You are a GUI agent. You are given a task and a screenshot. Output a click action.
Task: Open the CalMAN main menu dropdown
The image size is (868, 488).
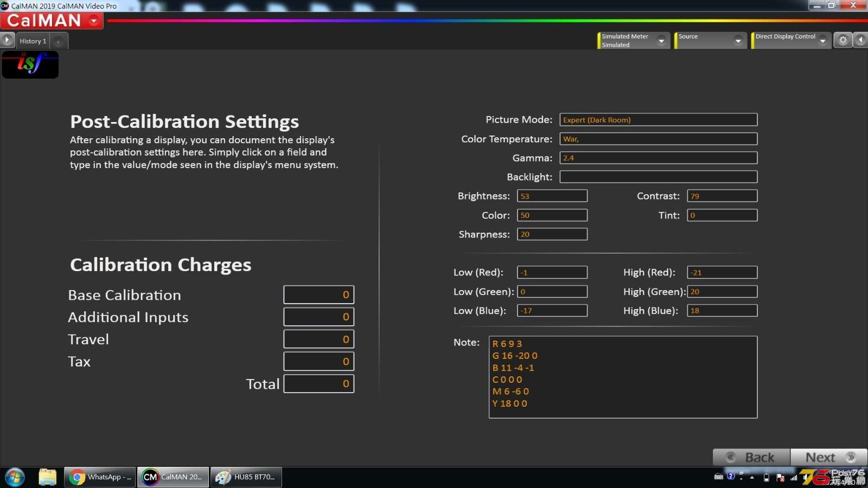pos(94,21)
